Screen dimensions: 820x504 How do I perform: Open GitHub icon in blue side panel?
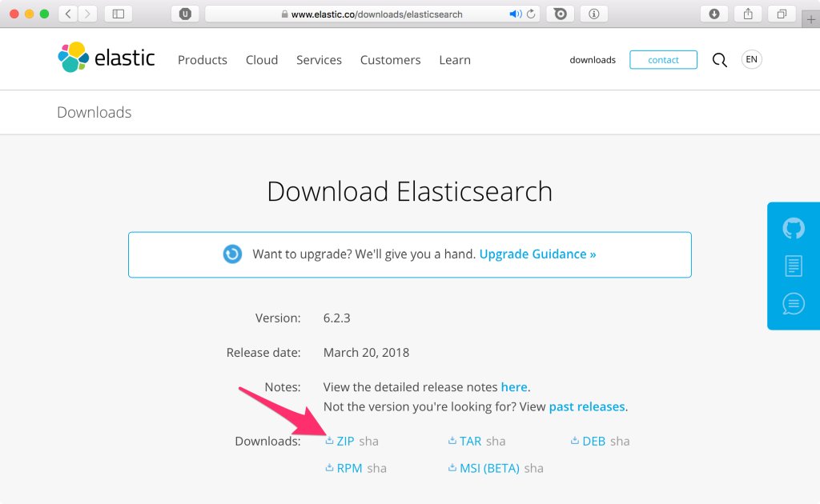tap(794, 228)
